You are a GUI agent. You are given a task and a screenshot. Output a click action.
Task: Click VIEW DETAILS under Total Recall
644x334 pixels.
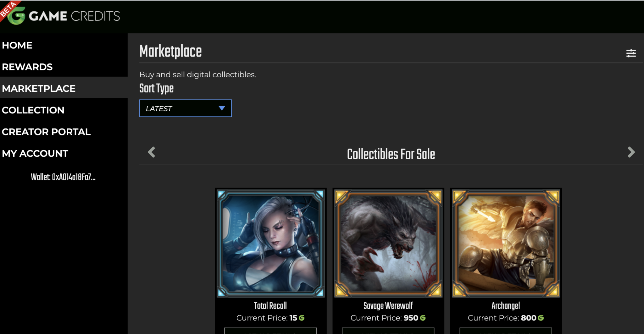pyautogui.click(x=270, y=332)
